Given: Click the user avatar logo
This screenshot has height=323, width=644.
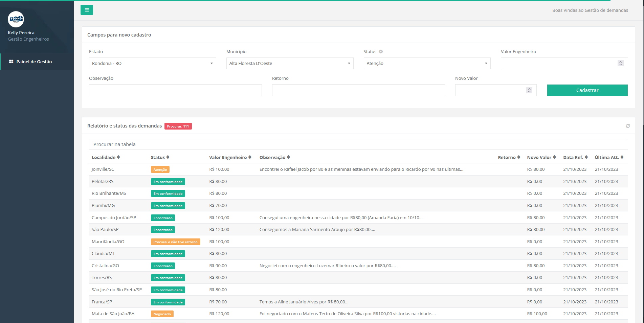Looking at the screenshot, I should pyautogui.click(x=16, y=19).
